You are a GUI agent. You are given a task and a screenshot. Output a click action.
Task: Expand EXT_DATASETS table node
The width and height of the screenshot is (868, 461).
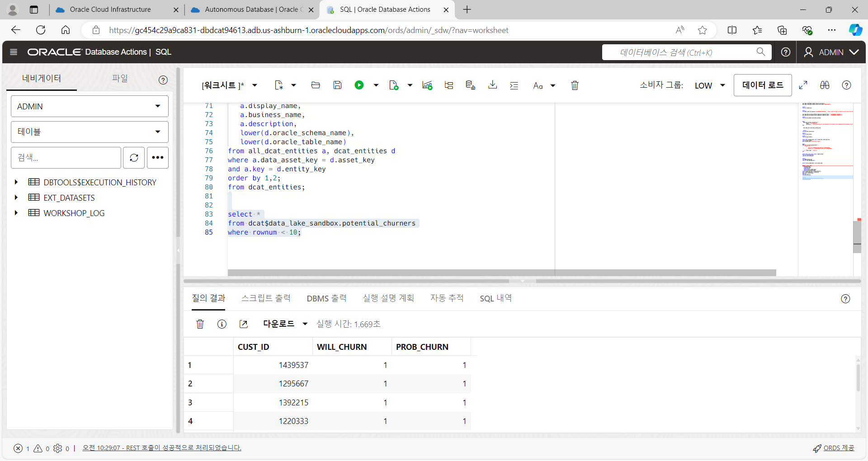click(16, 198)
